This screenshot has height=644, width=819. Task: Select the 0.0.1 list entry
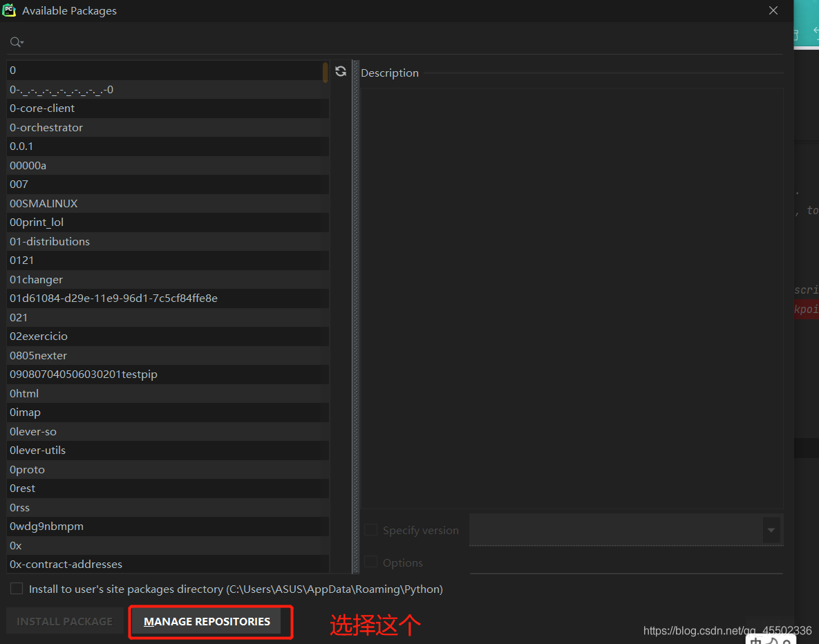(21, 146)
